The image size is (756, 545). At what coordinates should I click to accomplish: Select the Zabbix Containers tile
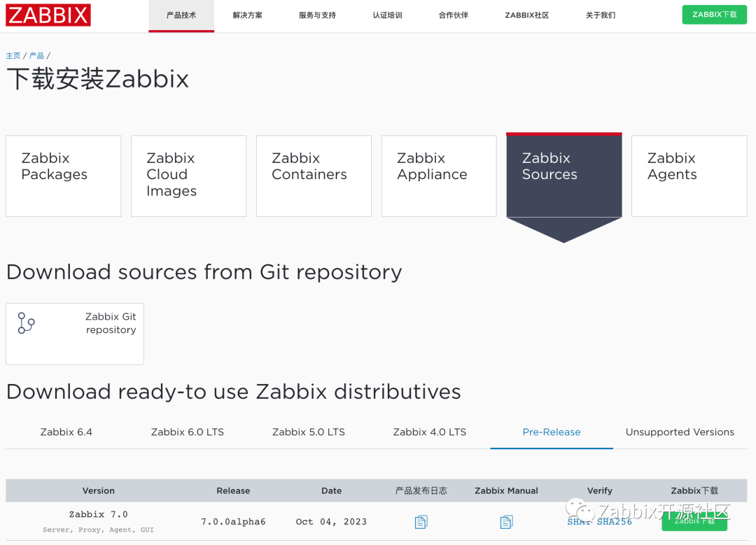coord(314,175)
